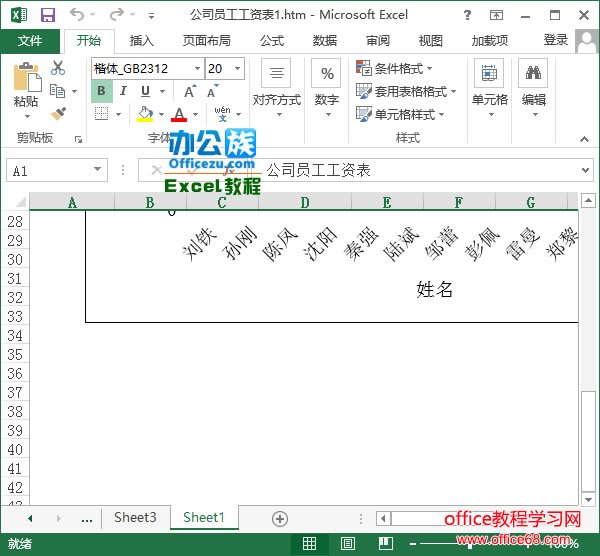Click the yellow fill color button
Viewport: 600px width, 556px height.
(x=146, y=114)
